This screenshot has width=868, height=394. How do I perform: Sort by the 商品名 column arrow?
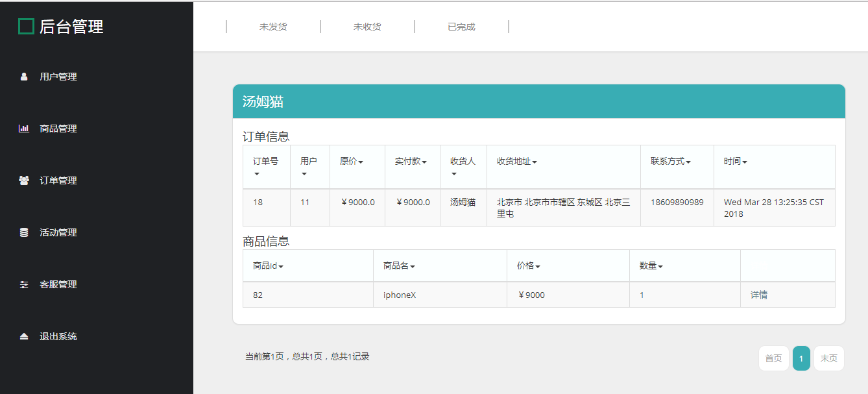click(413, 267)
